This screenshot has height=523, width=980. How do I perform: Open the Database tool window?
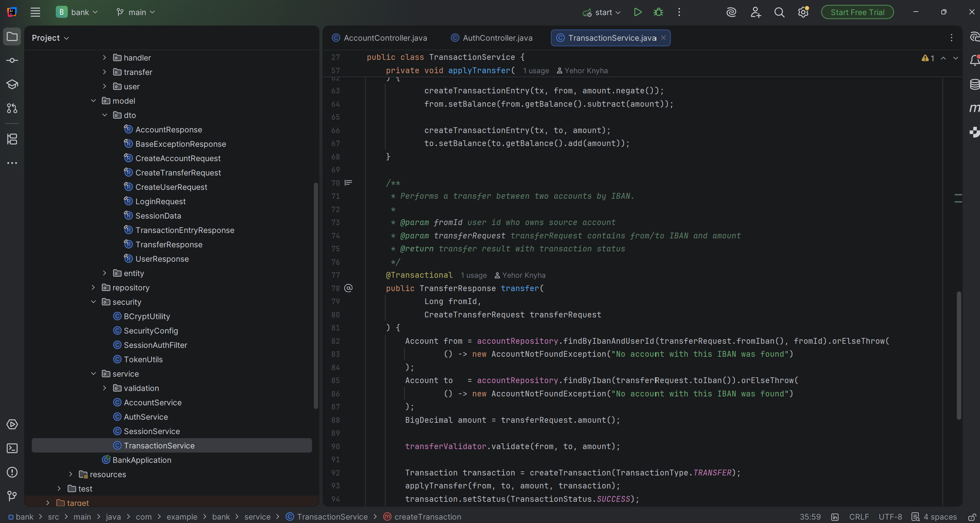(x=974, y=84)
